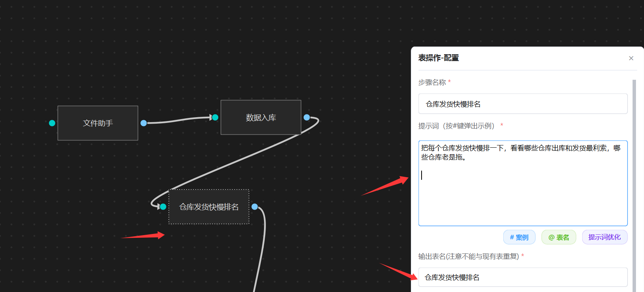The image size is (644, 292).
Task: Select the 文件助手 node
Action: pos(98,123)
